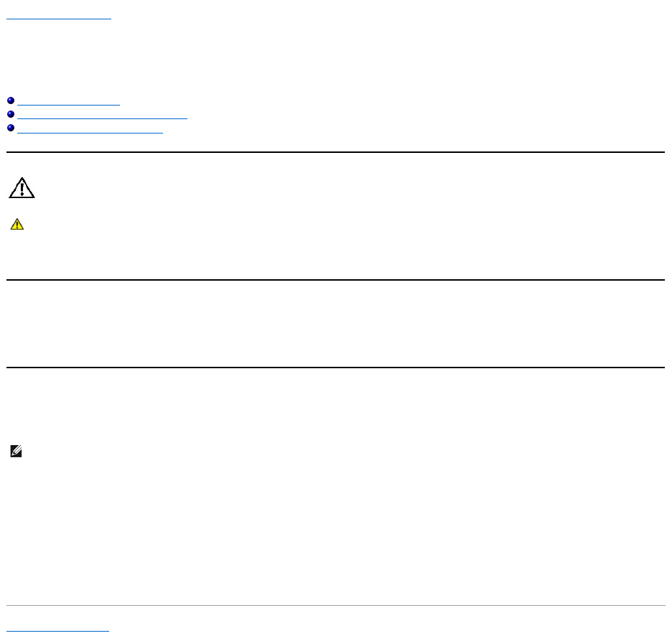The width and height of the screenshot is (672, 641).
Task: Click the small yellow caution triangle icon
Action: [x=17, y=225]
